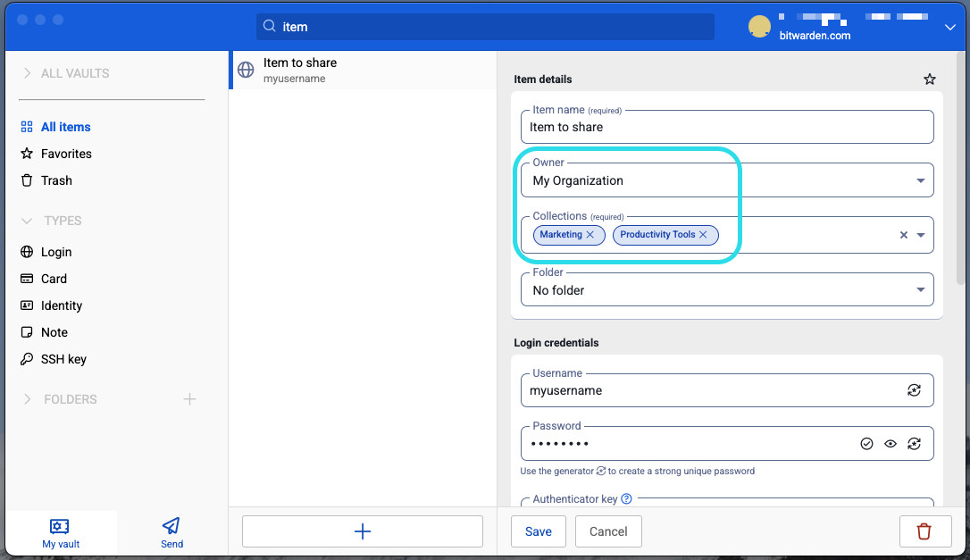Remove the Productivity Tools collection chip

703,235
